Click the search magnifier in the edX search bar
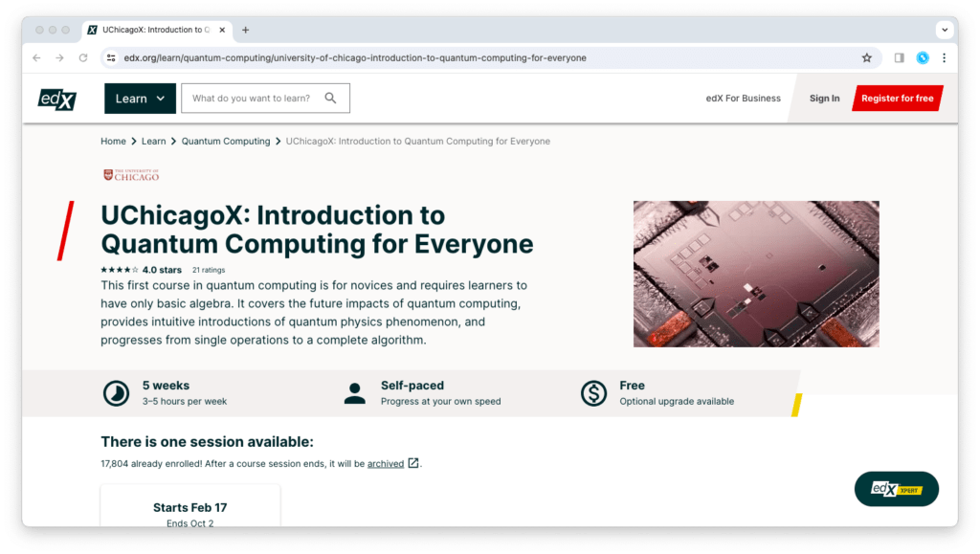The height and width of the screenshot is (554, 980). 330,98
